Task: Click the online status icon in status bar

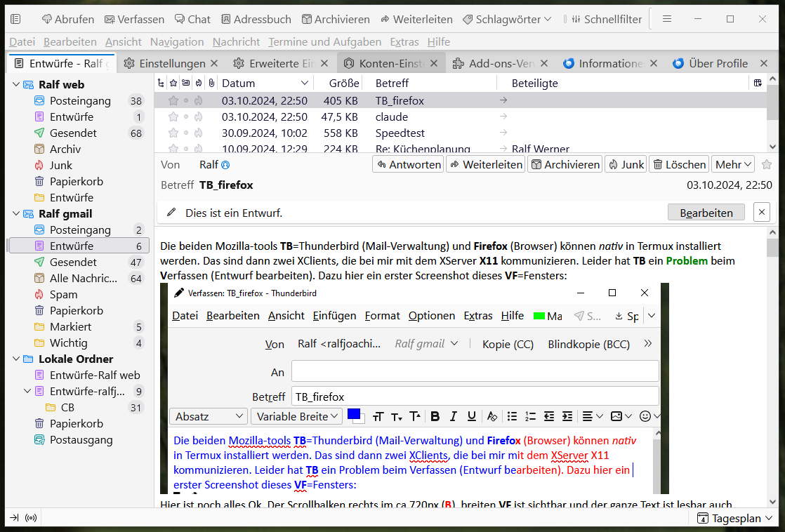Action: (x=31, y=519)
